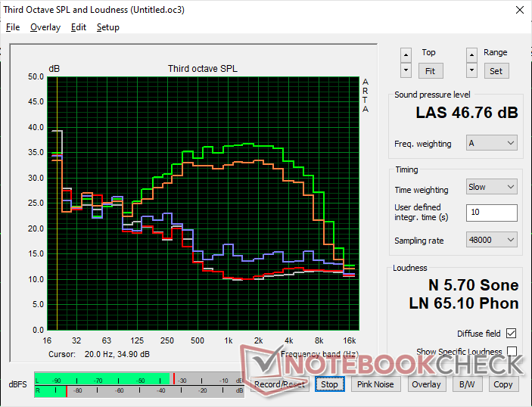Click the Range up arrow
The width and height of the screenshot is (532, 407).
(x=471, y=54)
